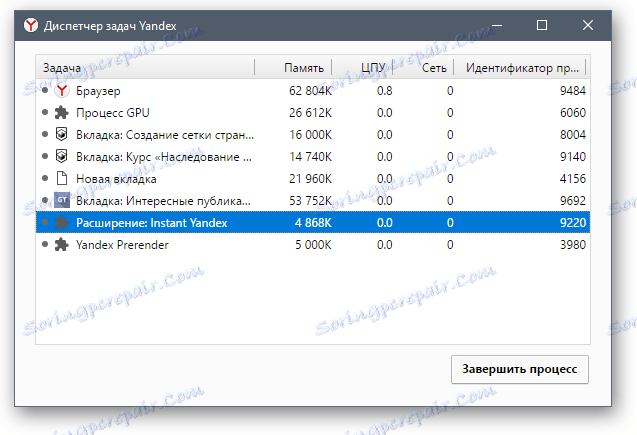Select Вкладка: Интересные публика... row
This screenshot has width=637, height=435.
[x=313, y=200]
